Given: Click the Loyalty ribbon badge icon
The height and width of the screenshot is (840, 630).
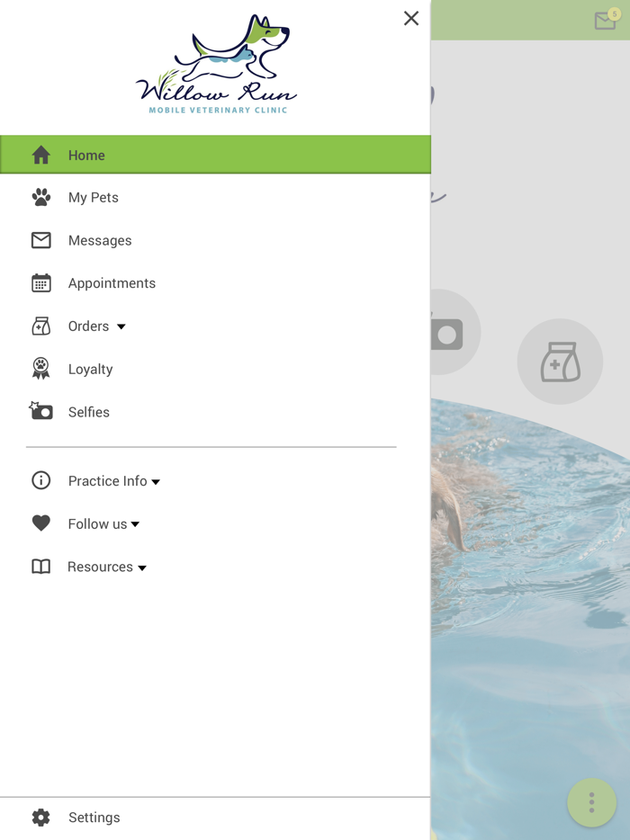Looking at the screenshot, I should click(x=40, y=369).
